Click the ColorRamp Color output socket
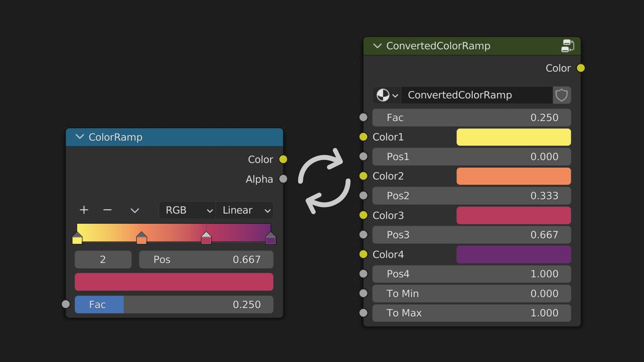The height and width of the screenshot is (362, 644). [283, 159]
